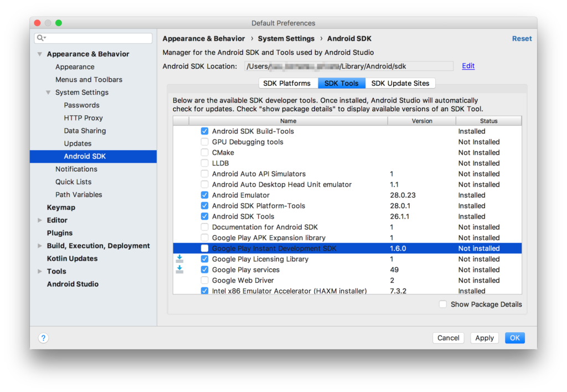Check the Google Web Driver checkbox
The image size is (567, 392).
[205, 280]
